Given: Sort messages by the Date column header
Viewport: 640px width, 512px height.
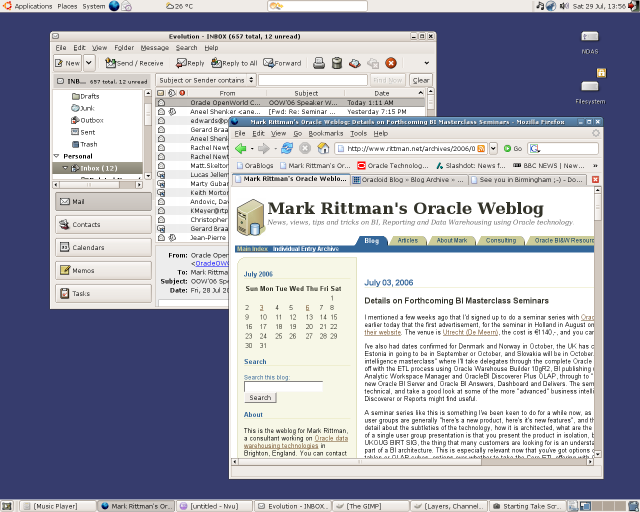Looking at the screenshot, I should tap(382, 93).
